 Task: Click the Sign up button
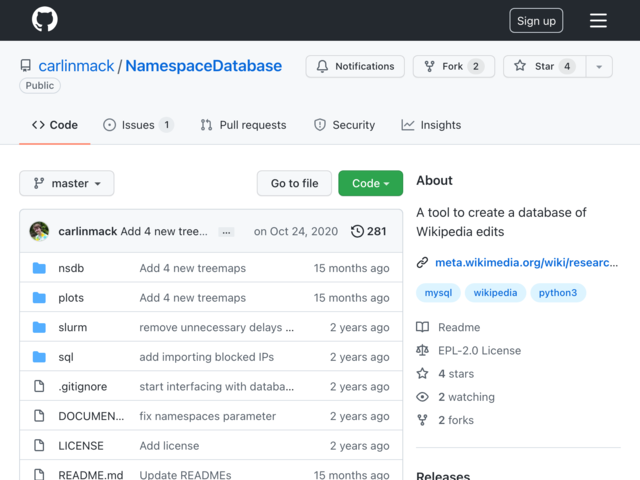tap(536, 20)
